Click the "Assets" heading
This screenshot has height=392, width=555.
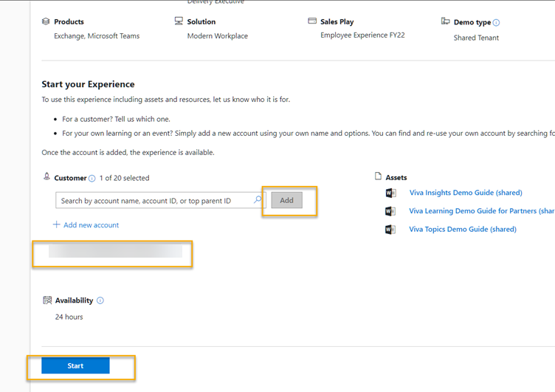tap(396, 178)
